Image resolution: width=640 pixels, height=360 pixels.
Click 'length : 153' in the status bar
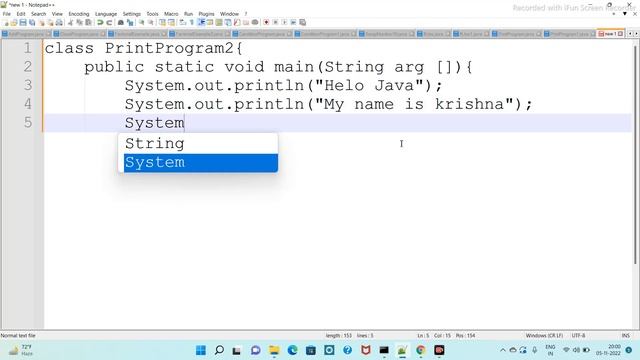point(339,336)
